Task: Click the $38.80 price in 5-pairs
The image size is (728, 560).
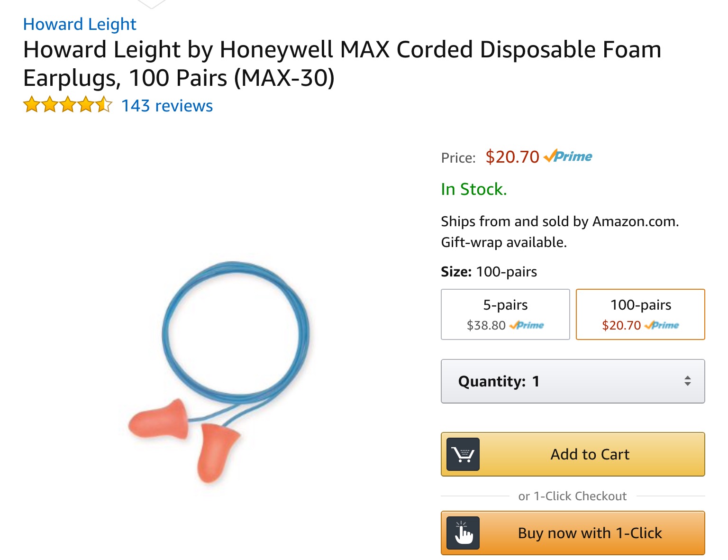Action: 486,325
